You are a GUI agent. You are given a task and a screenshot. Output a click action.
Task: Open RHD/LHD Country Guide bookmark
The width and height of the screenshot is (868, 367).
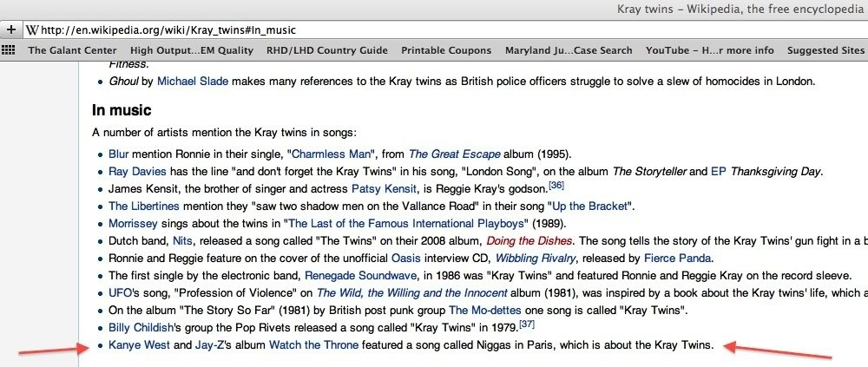coord(327,50)
